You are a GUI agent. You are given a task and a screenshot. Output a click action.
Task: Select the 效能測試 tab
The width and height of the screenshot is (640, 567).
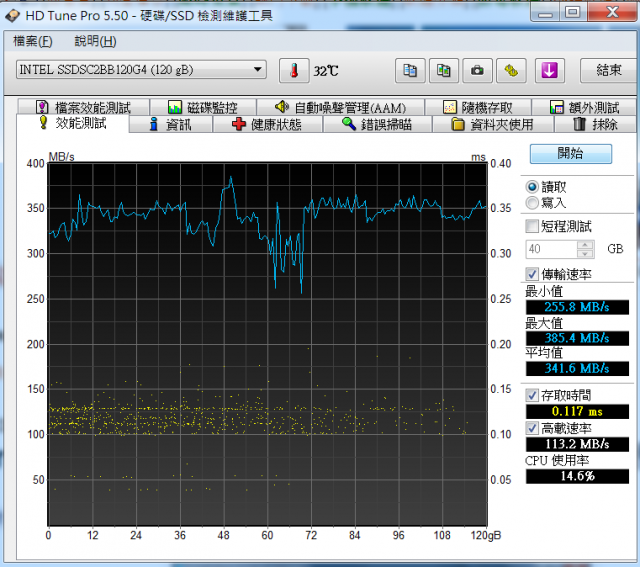[73, 123]
